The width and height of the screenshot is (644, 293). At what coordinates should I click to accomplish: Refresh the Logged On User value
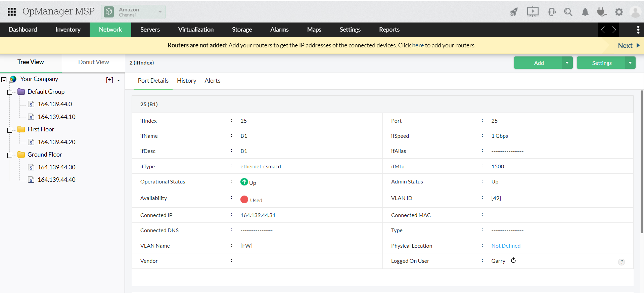(x=513, y=260)
